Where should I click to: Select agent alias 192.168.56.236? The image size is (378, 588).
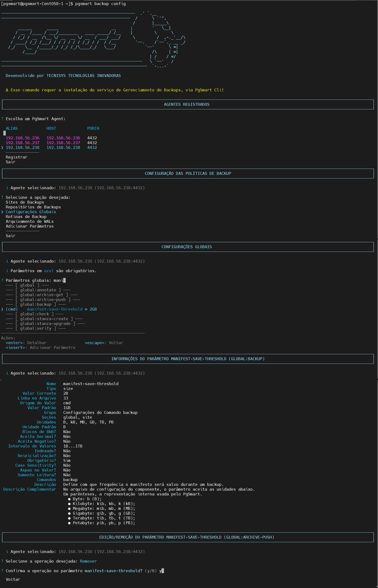click(x=23, y=138)
